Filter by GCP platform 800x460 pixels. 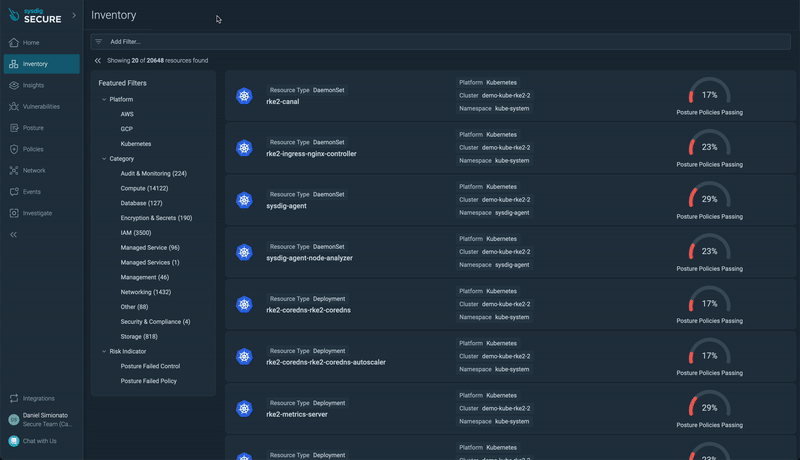(x=127, y=129)
